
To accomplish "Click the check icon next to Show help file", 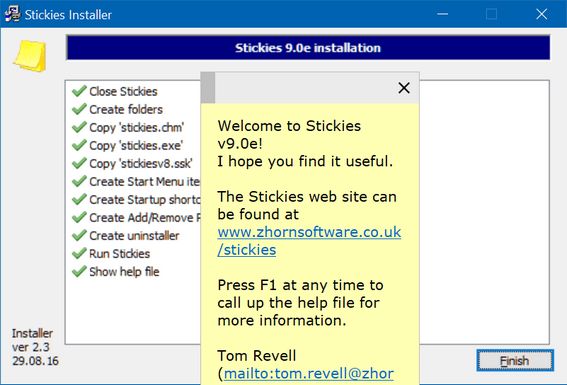I will [x=79, y=271].
